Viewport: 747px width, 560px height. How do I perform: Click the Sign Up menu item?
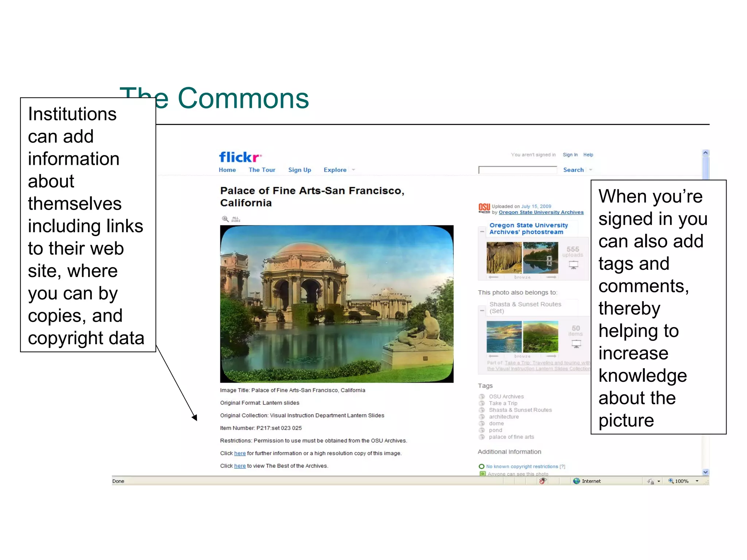coord(299,170)
